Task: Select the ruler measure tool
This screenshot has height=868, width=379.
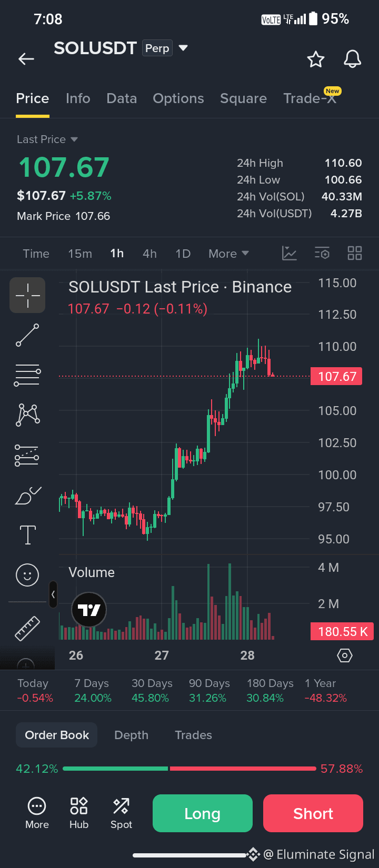Action: pyautogui.click(x=27, y=628)
